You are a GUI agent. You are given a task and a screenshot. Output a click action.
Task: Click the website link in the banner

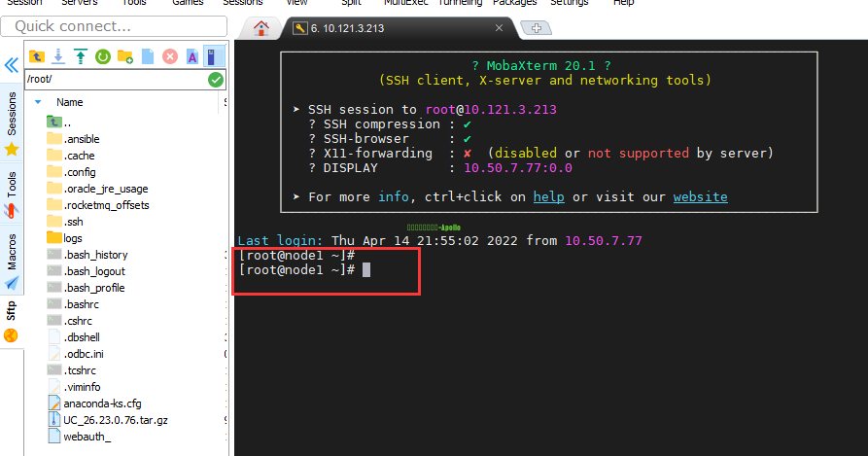700,196
